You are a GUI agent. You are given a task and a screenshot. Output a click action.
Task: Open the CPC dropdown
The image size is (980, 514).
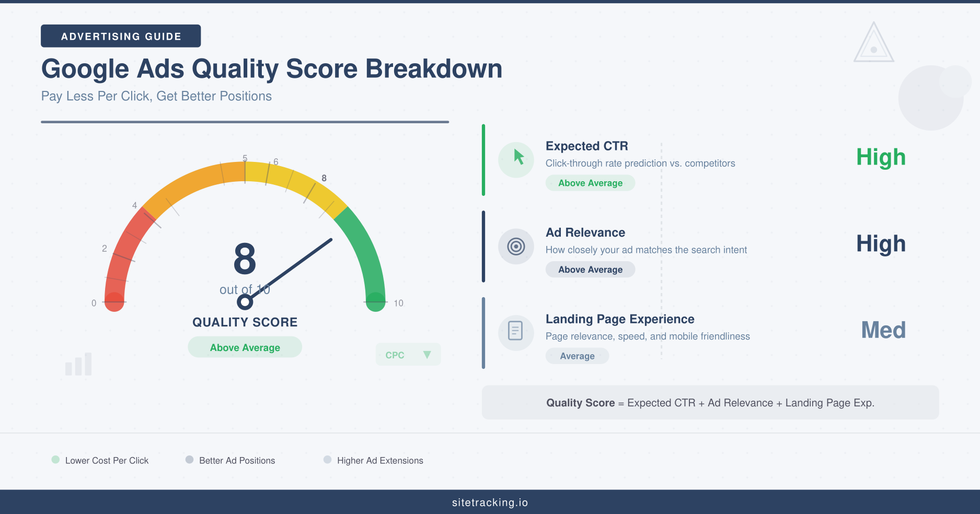408,354
